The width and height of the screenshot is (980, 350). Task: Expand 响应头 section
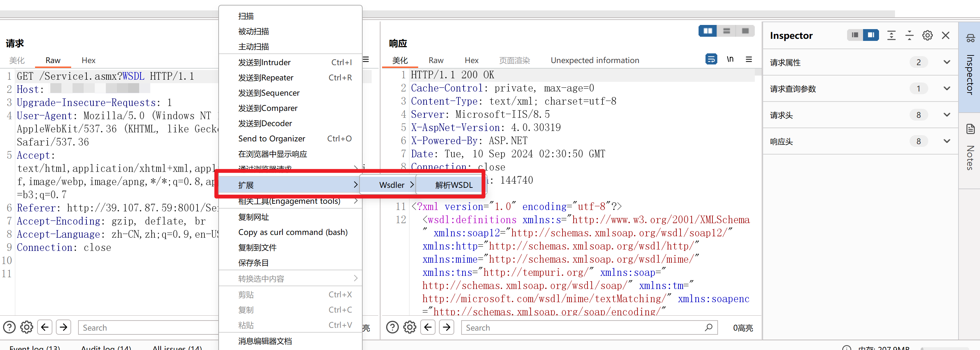click(860, 141)
